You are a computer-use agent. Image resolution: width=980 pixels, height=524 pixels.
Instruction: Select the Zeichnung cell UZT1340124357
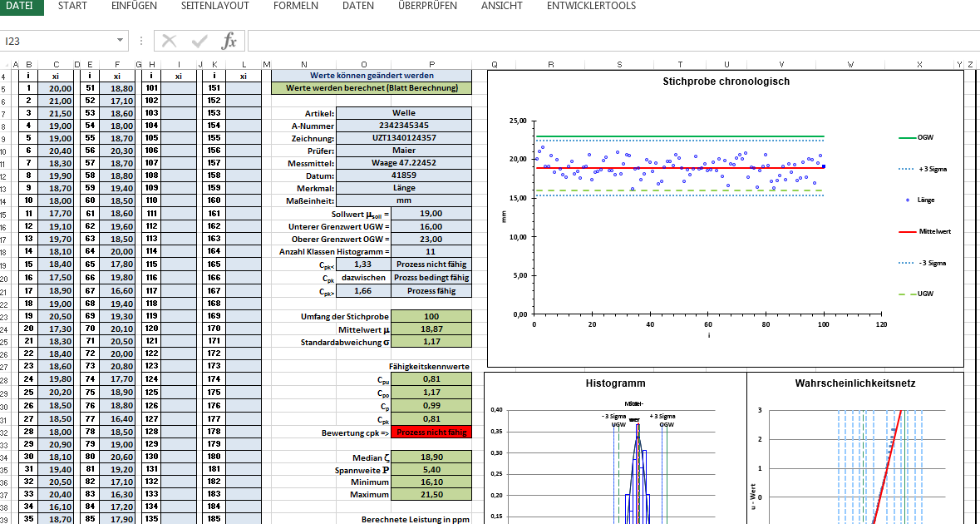coord(404,138)
